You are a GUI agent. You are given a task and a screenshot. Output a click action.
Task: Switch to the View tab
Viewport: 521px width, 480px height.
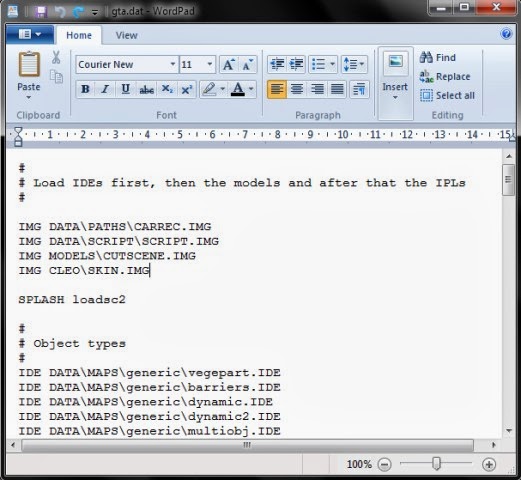pyautogui.click(x=126, y=35)
